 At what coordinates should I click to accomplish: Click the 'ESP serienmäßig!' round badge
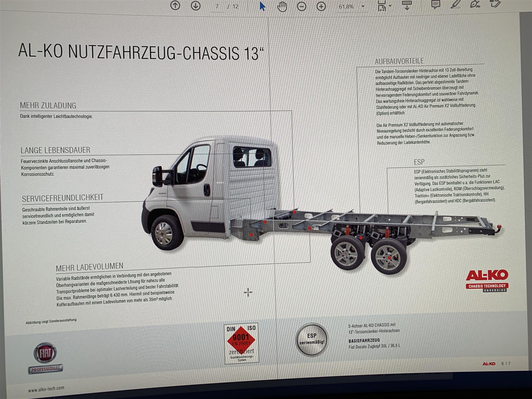[312, 339]
